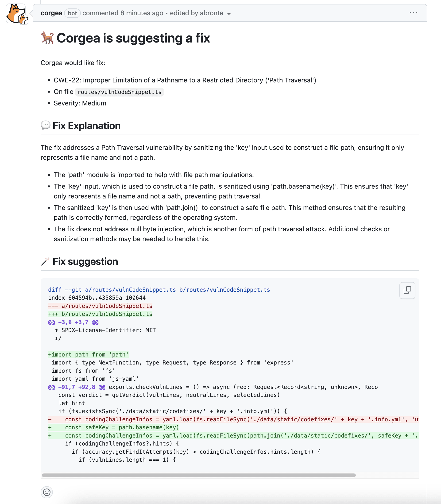The width and height of the screenshot is (441, 504).
Task: Click the code block's horizontal scrollbar
Action: (199, 475)
